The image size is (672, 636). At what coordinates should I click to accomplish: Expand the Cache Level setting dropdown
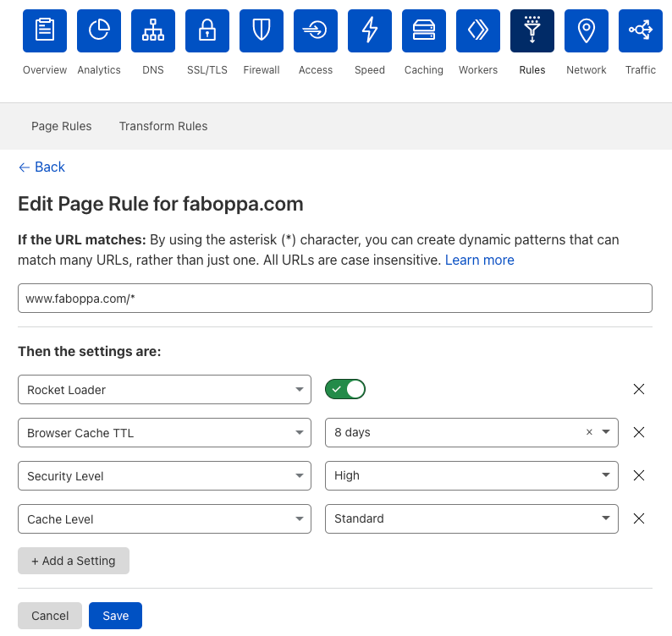coord(164,519)
